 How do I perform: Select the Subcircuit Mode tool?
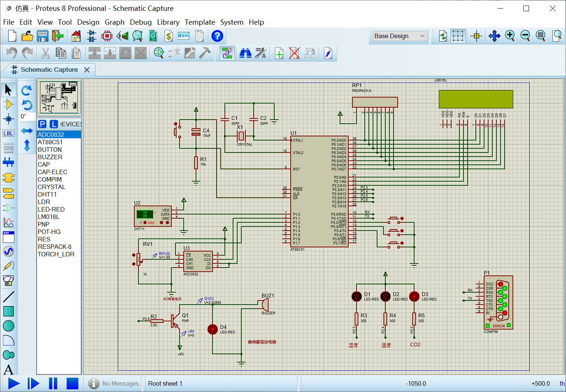8,177
